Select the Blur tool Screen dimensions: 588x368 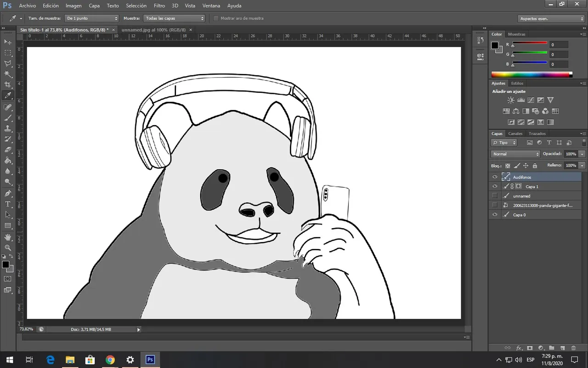coord(8,171)
